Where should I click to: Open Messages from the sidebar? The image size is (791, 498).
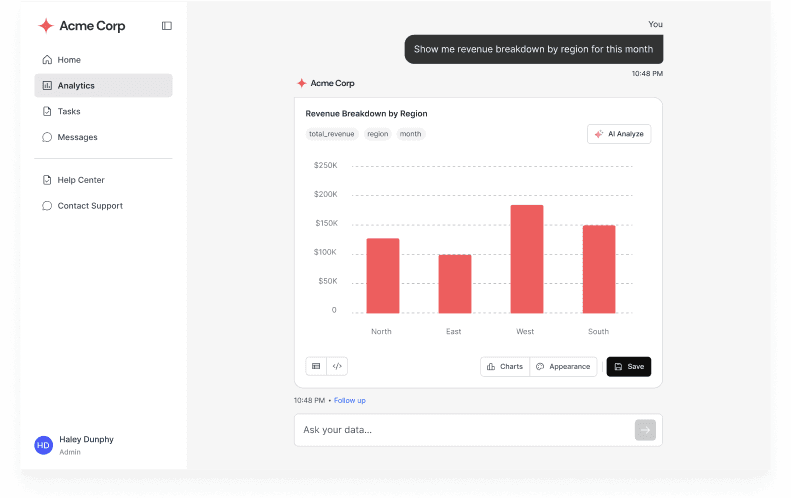(x=103, y=137)
